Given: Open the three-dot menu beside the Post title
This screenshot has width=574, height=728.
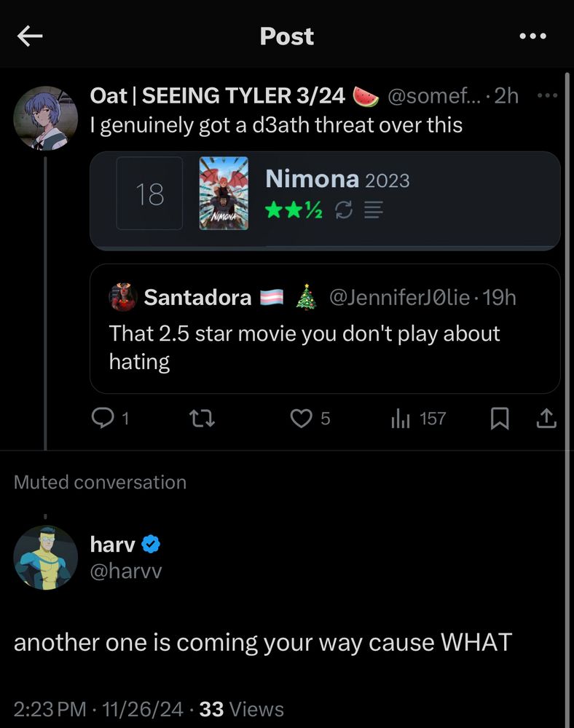Looking at the screenshot, I should [x=532, y=36].
